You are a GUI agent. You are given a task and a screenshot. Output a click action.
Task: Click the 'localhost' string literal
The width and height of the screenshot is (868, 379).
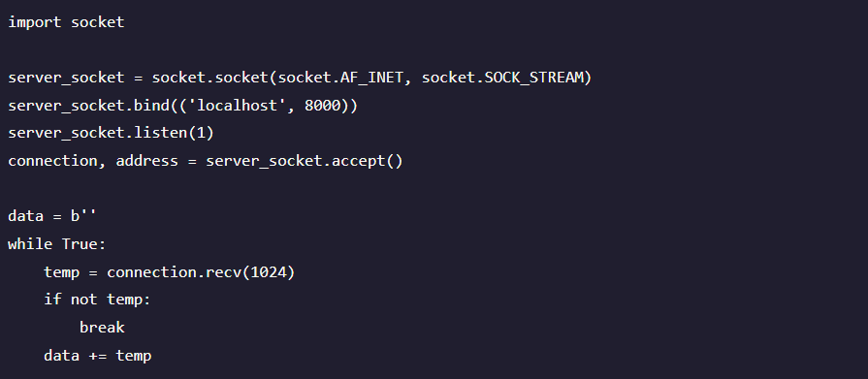(x=237, y=106)
